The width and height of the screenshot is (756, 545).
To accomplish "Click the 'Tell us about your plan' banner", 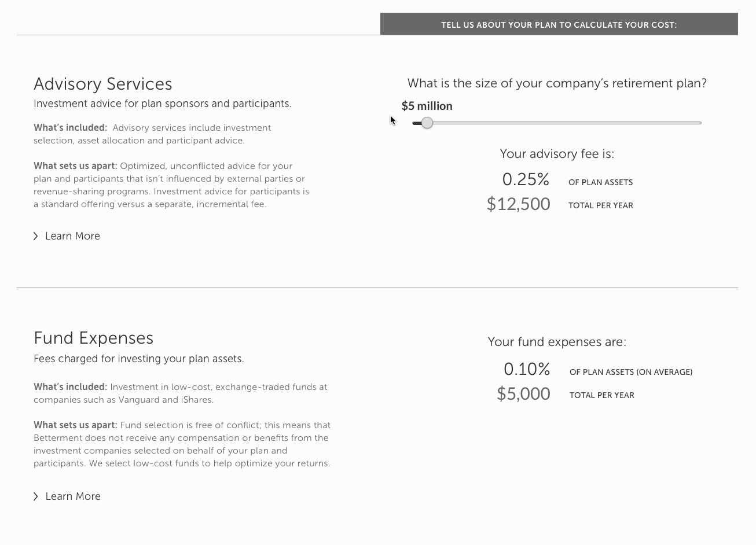I will tap(559, 25).
